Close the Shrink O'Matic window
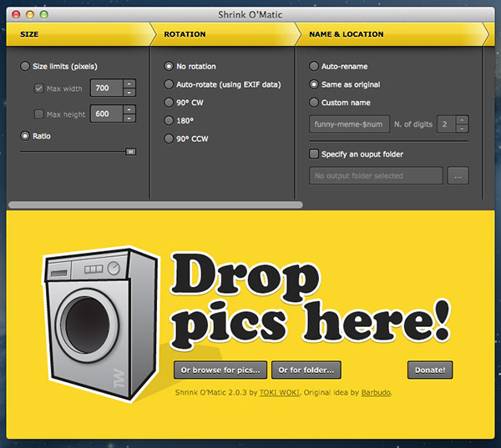This screenshot has width=501, height=448. click(16, 14)
